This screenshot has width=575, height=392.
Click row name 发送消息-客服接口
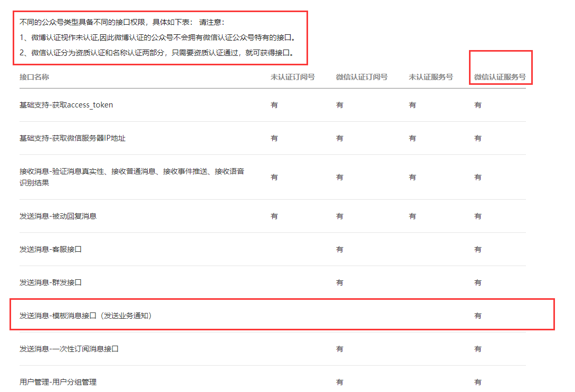[51, 249]
